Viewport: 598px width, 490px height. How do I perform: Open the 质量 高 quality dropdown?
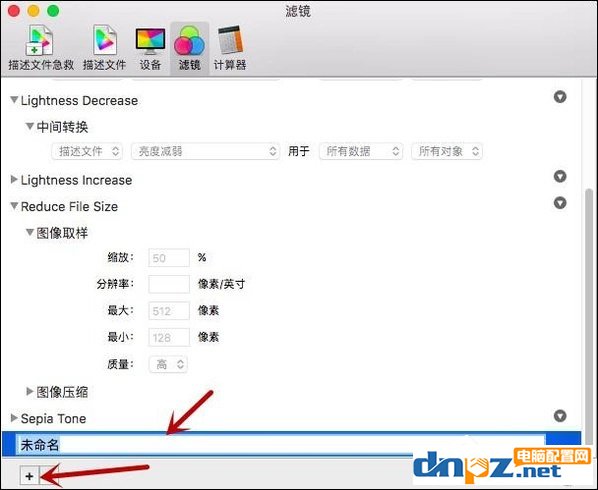pos(168,365)
